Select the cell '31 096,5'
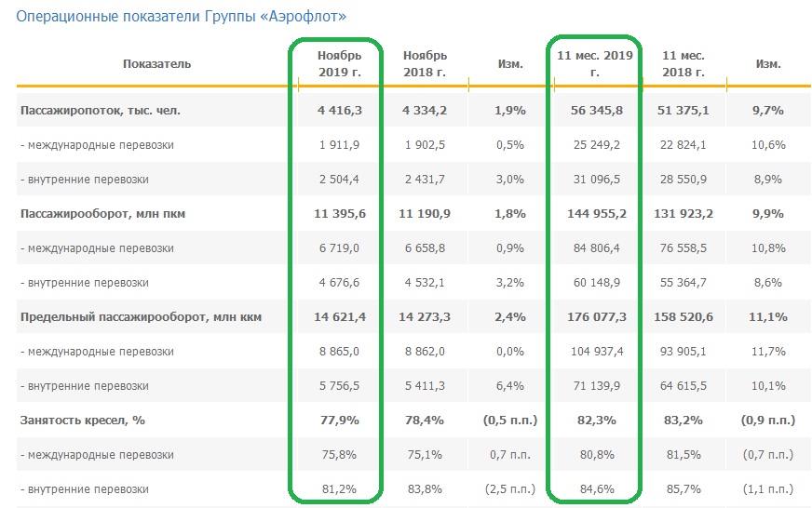The height and width of the screenshot is (508, 812). pos(597,180)
